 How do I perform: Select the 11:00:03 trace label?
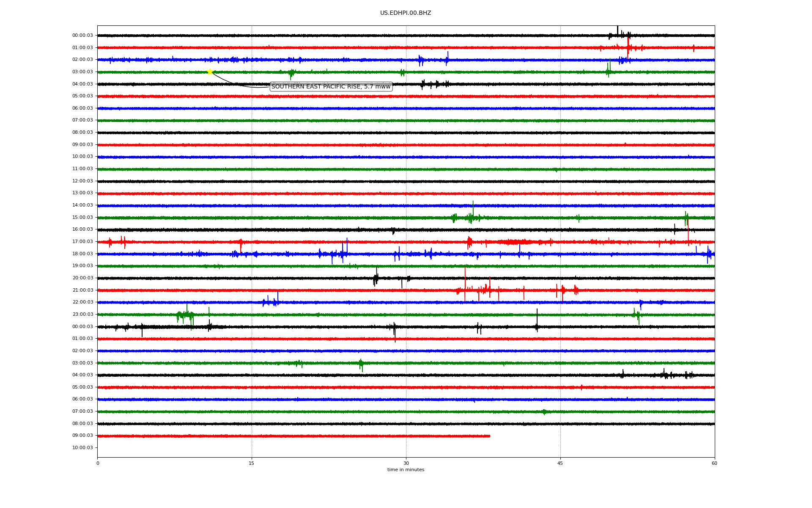pyautogui.click(x=82, y=169)
